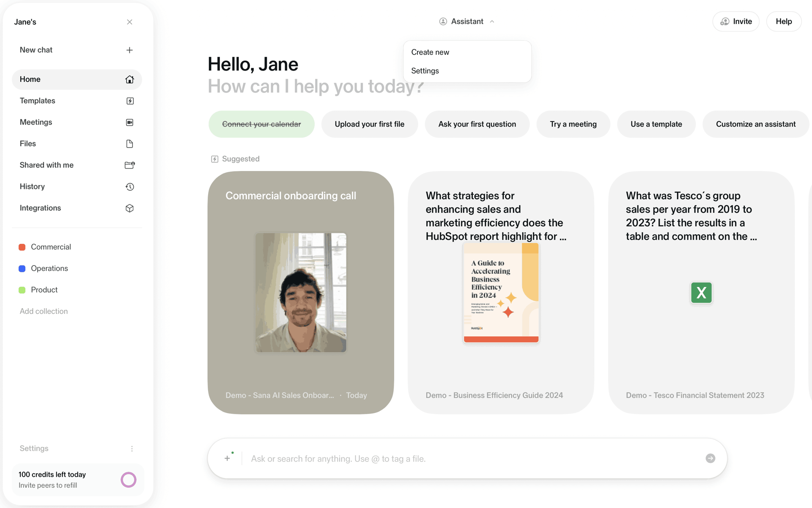Click the Invite button label
Image resolution: width=812 pixels, height=508 pixels.
[x=742, y=22]
